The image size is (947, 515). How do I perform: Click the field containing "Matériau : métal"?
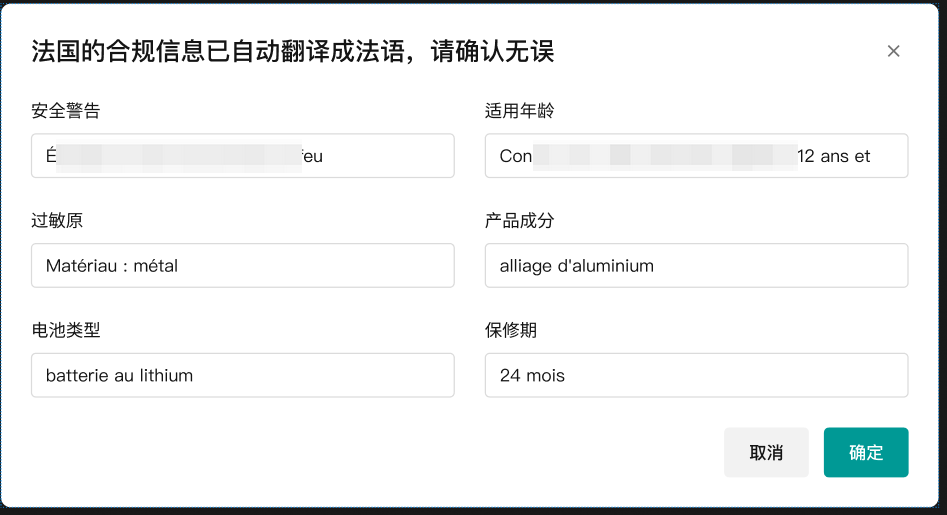pyautogui.click(x=242, y=266)
